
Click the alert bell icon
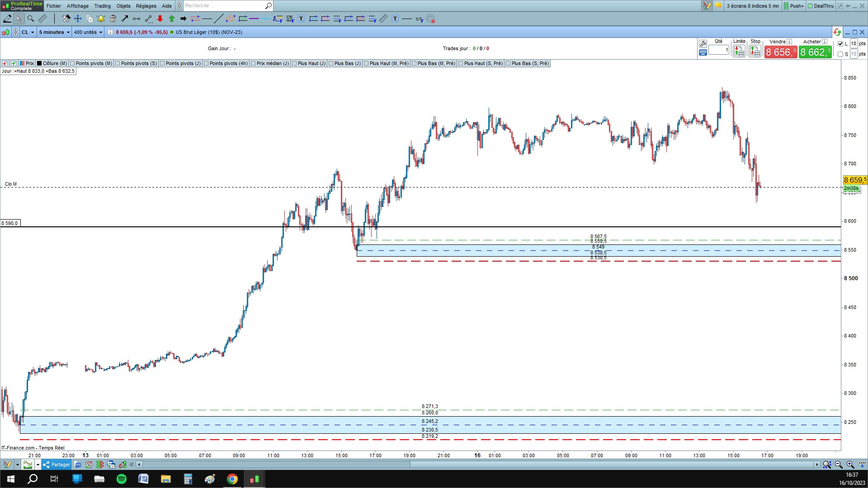pos(101,19)
